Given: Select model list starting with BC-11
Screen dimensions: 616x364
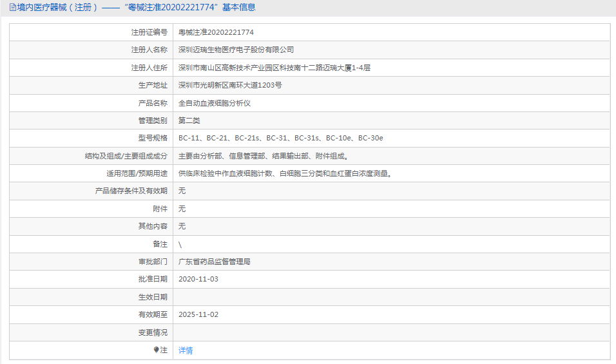Looking at the screenshot, I should pos(280,139).
